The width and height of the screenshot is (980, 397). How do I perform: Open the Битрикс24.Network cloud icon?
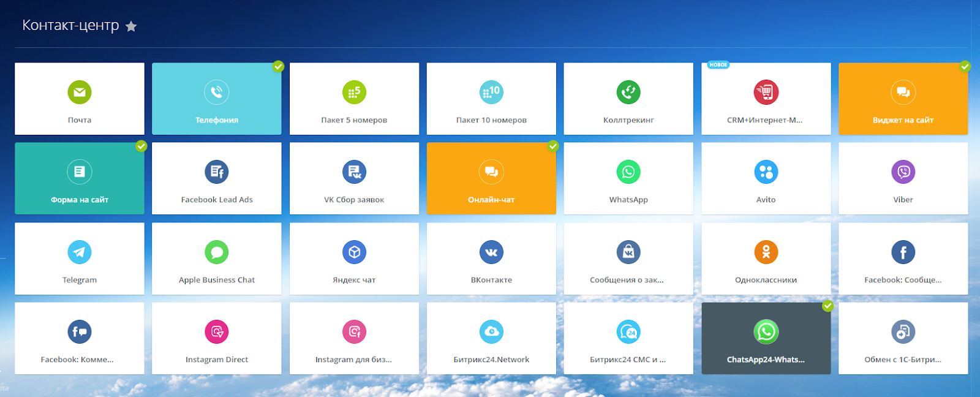(x=491, y=332)
